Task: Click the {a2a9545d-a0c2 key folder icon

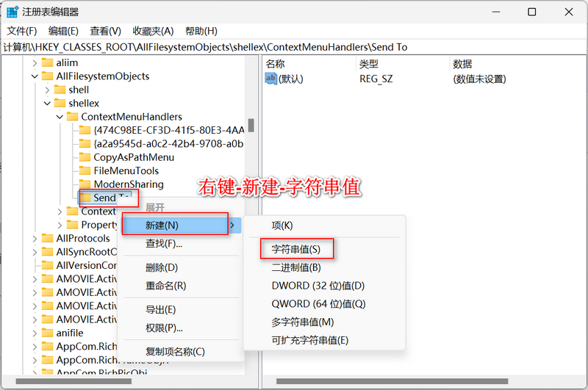Action: 85,143
